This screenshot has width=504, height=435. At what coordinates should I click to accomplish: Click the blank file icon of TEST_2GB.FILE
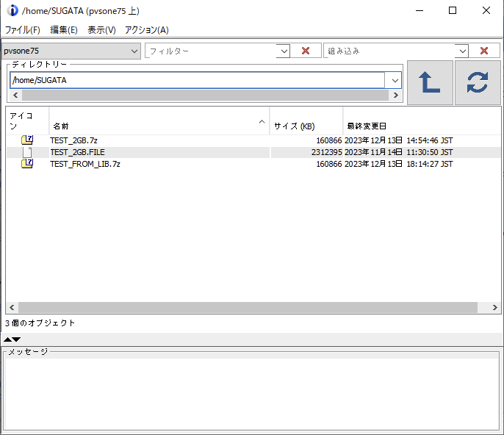pyautogui.click(x=27, y=152)
